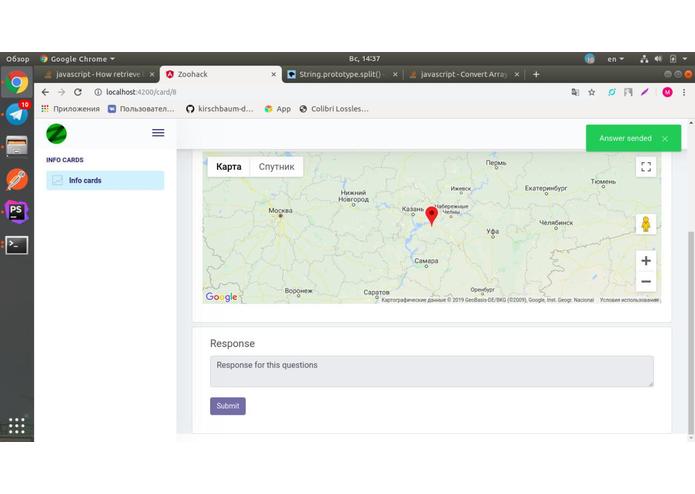695x494 pixels.
Task: Go back in browser history
Action: (45, 92)
